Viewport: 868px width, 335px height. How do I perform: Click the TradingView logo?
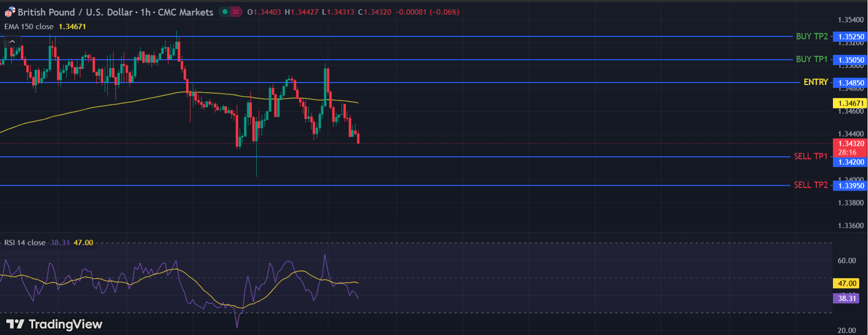[x=54, y=324]
